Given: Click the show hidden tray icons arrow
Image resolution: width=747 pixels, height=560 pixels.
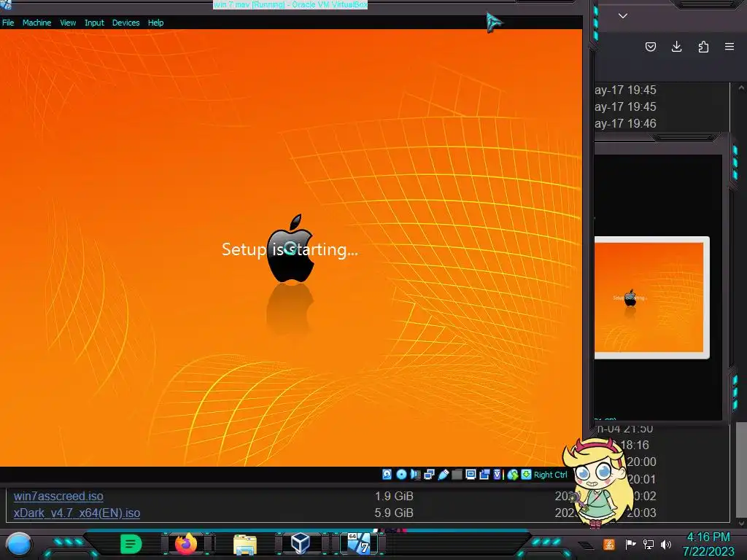Looking at the screenshot, I should (x=587, y=545).
